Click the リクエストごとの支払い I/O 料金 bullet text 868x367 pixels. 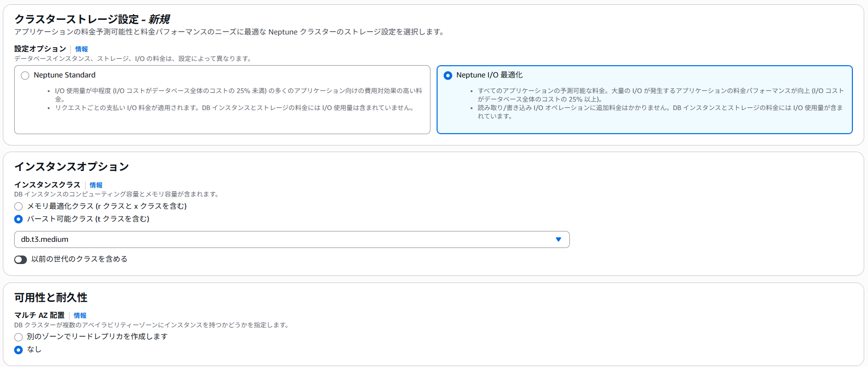pyautogui.click(x=236, y=108)
